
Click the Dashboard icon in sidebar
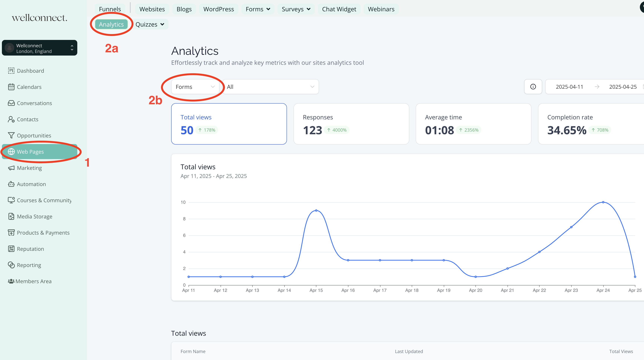point(11,71)
